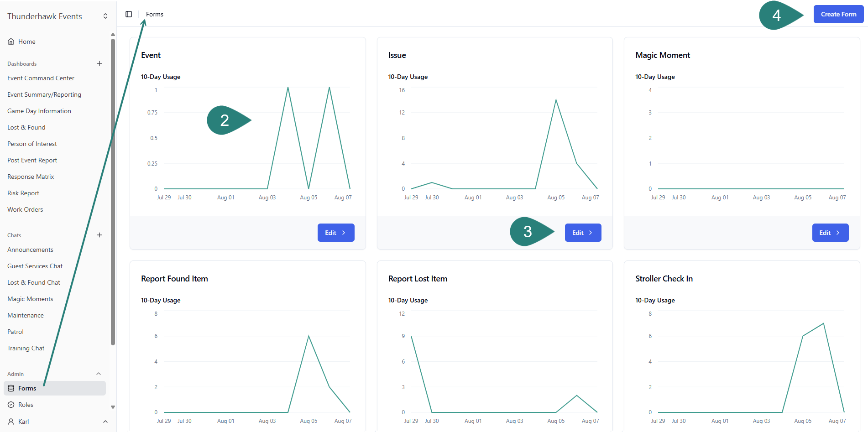Click the Home house icon

click(x=11, y=42)
